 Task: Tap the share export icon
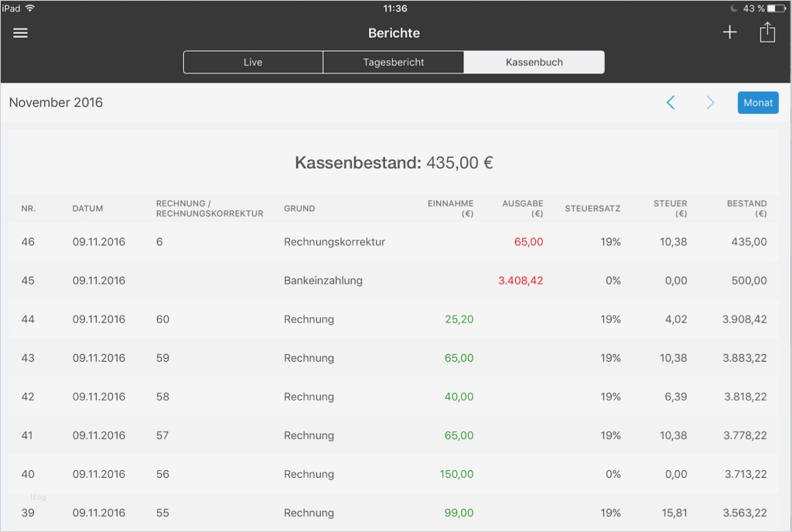click(766, 32)
